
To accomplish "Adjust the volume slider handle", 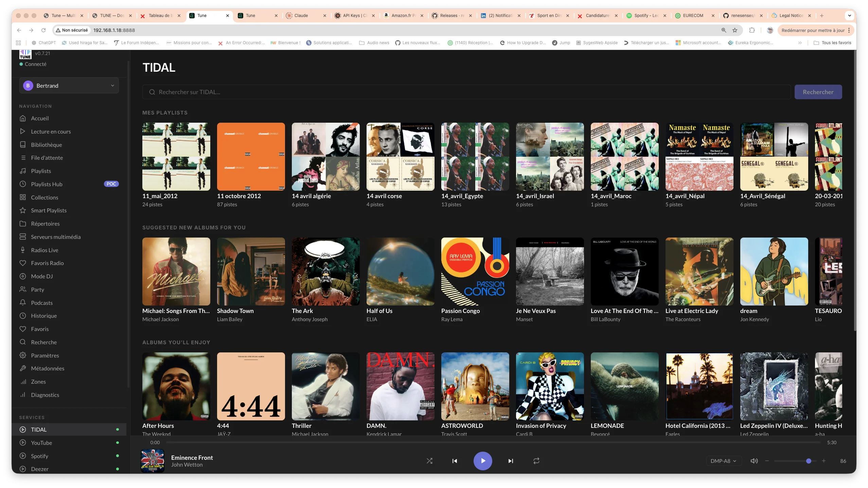I will coord(809,461).
